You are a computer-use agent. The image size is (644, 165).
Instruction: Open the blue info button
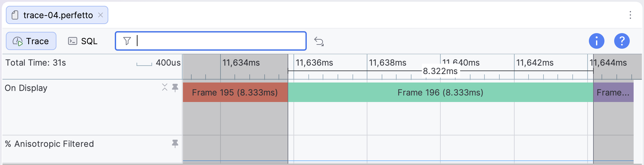click(596, 41)
